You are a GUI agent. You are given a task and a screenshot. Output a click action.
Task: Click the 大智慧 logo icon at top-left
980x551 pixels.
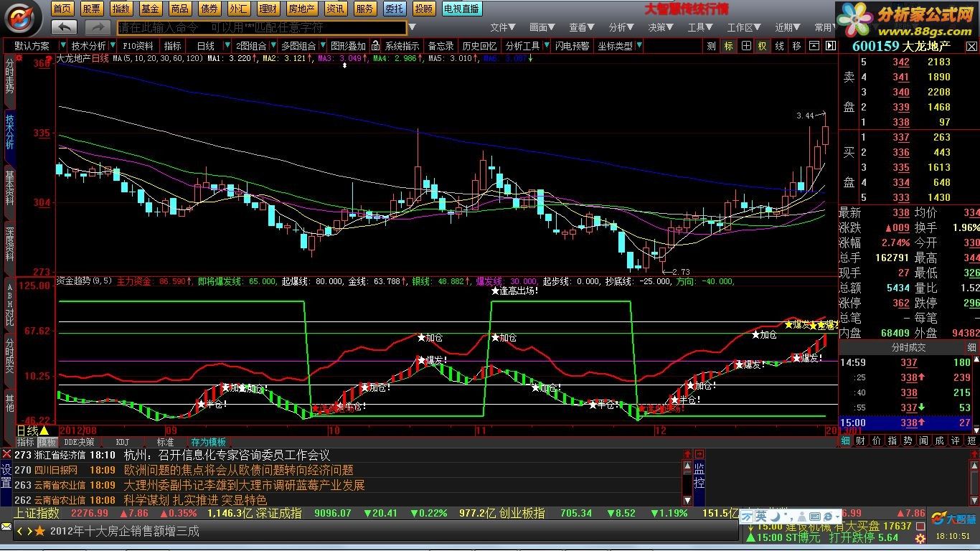point(23,17)
